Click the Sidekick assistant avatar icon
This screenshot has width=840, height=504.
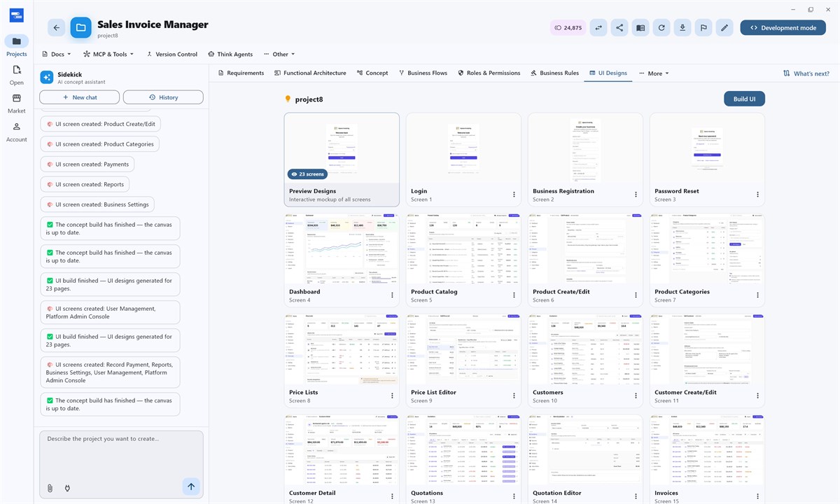tap(47, 77)
